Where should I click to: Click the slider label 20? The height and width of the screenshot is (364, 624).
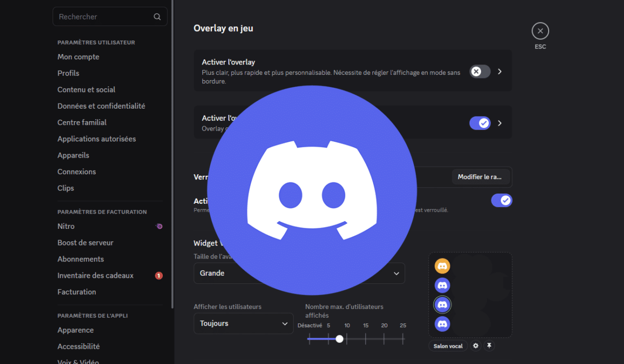pos(384,326)
